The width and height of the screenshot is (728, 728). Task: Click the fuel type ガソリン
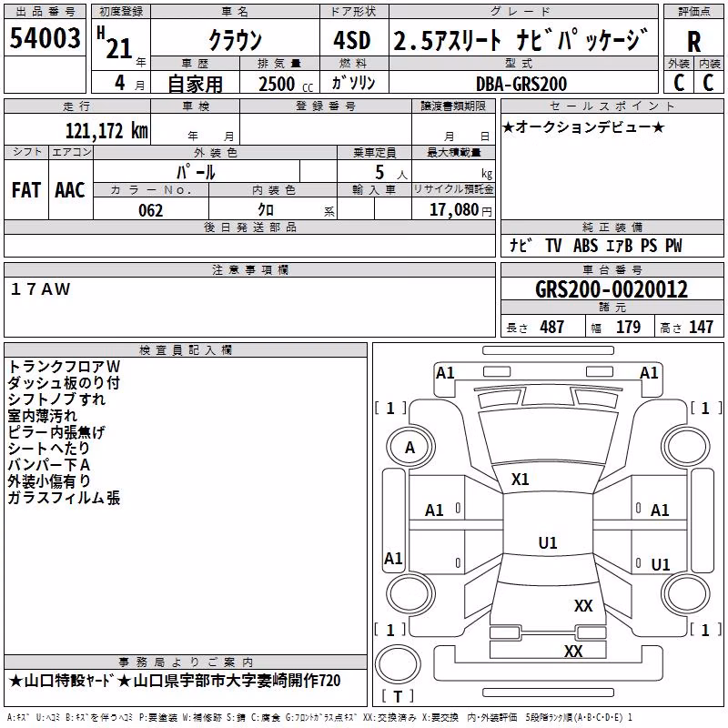(x=353, y=83)
